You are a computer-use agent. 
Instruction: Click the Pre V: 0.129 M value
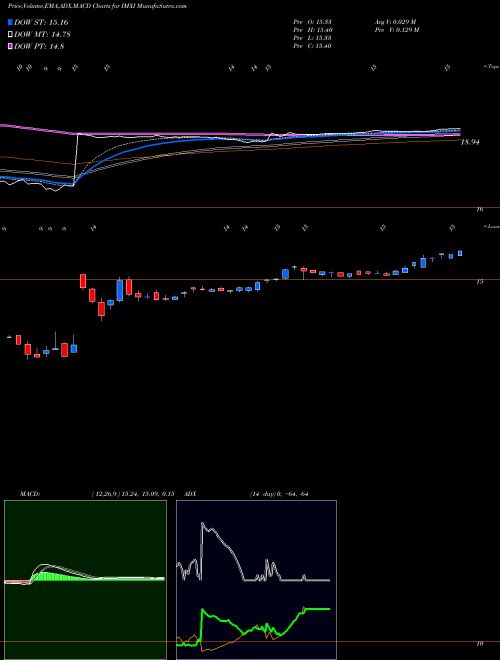tap(396, 30)
